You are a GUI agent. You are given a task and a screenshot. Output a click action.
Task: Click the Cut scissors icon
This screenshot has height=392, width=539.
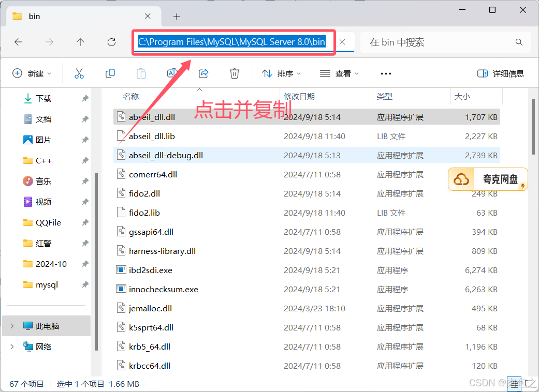[x=79, y=73]
